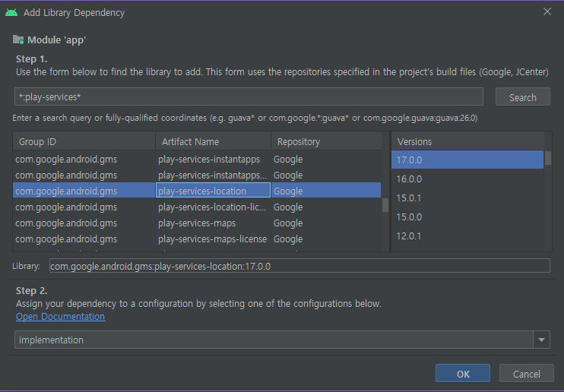Click Group ID cell of play-services-location row
564x392 pixels.
(84, 191)
